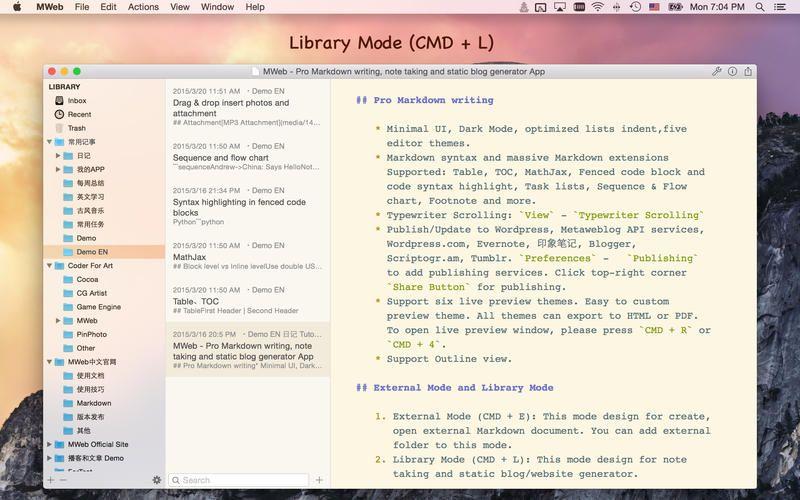Image resolution: width=800 pixels, height=500 pixels.
Task: Open the Apple menu
Action: (x=17, y=7)
